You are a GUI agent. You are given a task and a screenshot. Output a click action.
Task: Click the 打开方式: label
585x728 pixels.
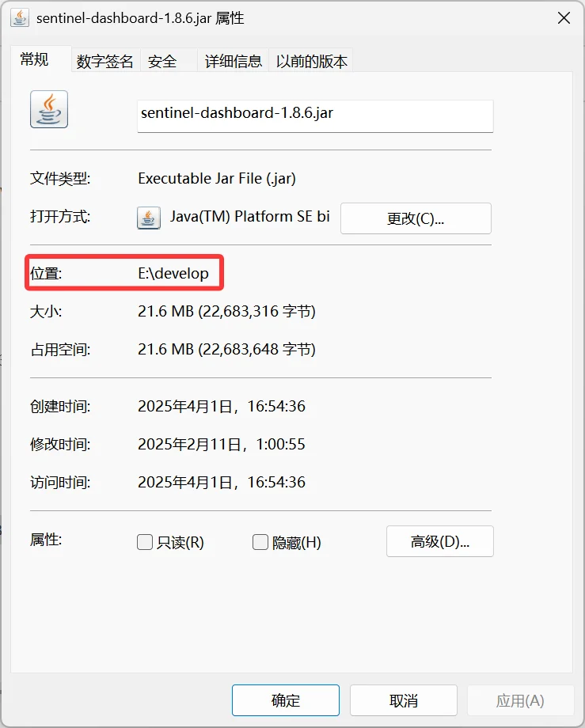pyautogui.click(x=60, y=216)
